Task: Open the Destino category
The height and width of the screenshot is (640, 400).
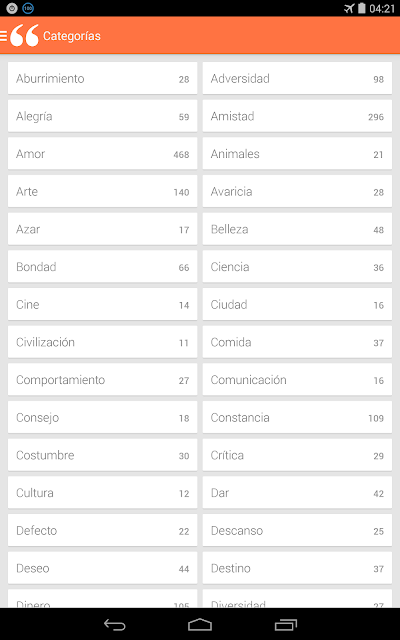Action: [x=297, y=569]
